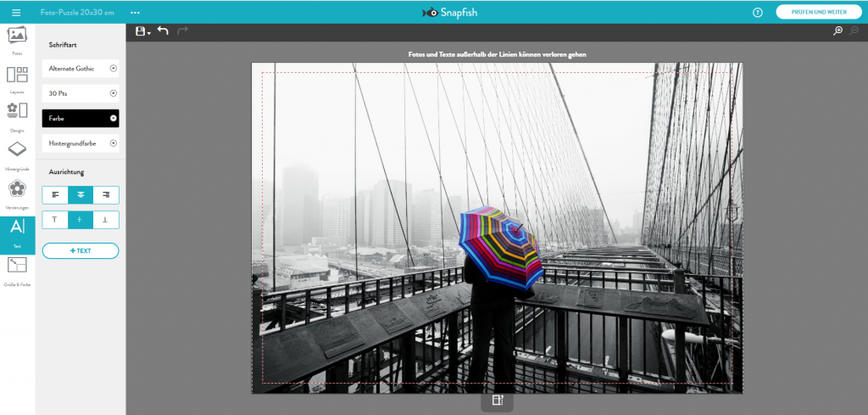This screenshot has width=868, height=415.
Task: Align text right
Action: 106,195
